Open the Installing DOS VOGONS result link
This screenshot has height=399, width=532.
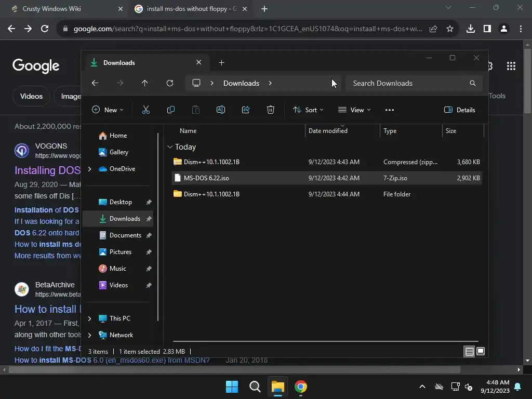[x=47, y=170]
